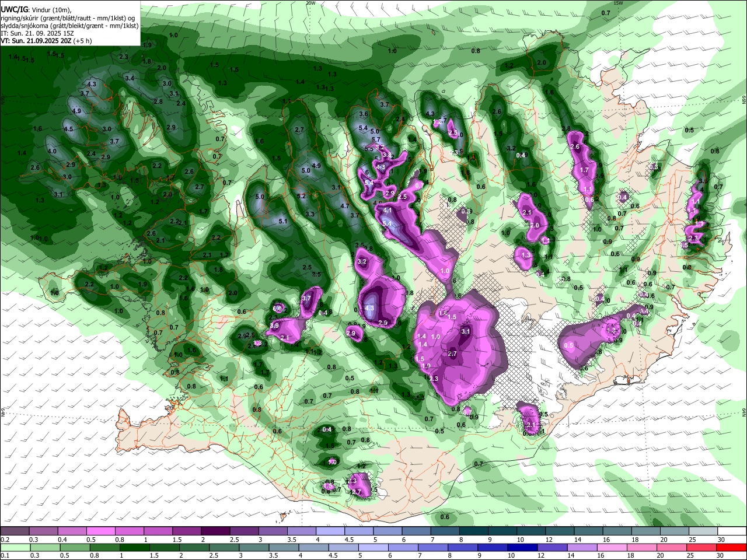This screenshot has height=560, width=747.
Task: Click the 5.2 precipitation value on the map
Action: pyautogui.click(x=302, y=196)
